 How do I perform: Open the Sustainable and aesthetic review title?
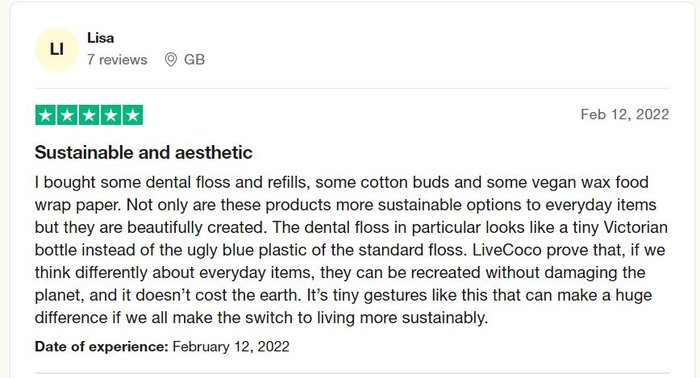(x=143, y=153)
